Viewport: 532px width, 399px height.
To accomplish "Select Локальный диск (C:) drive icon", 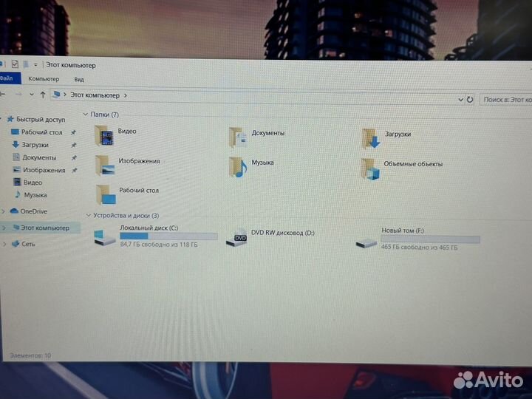I will coord(105,237).
